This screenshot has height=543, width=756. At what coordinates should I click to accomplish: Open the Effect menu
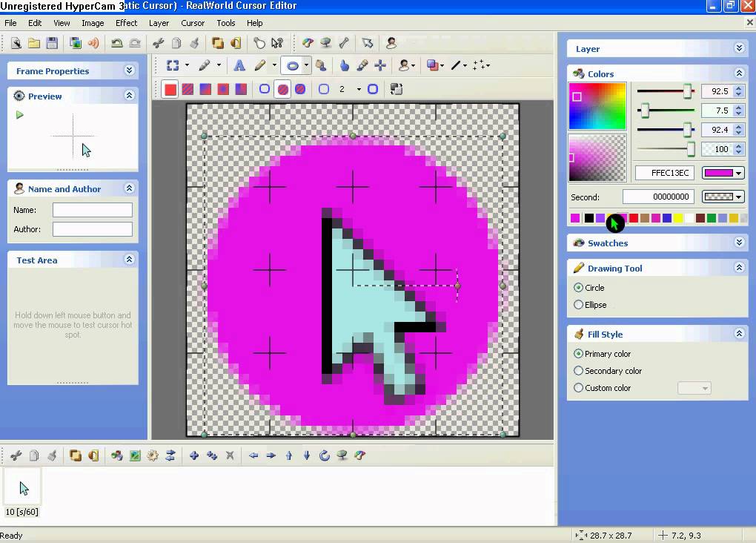(126, 23)
